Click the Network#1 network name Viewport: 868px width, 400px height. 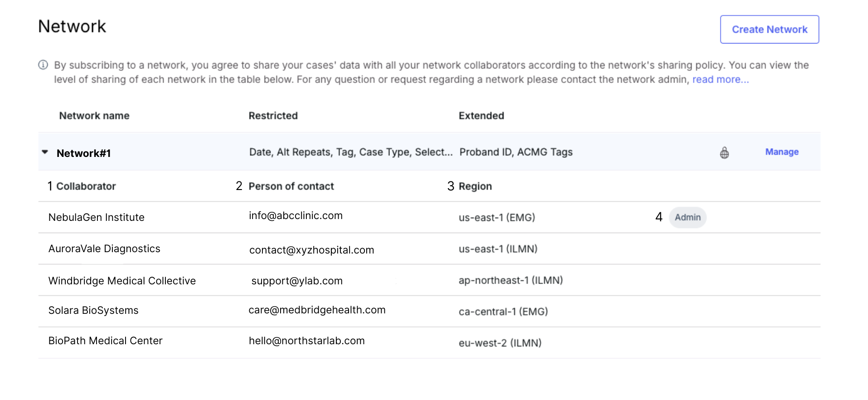coord(84,154)
